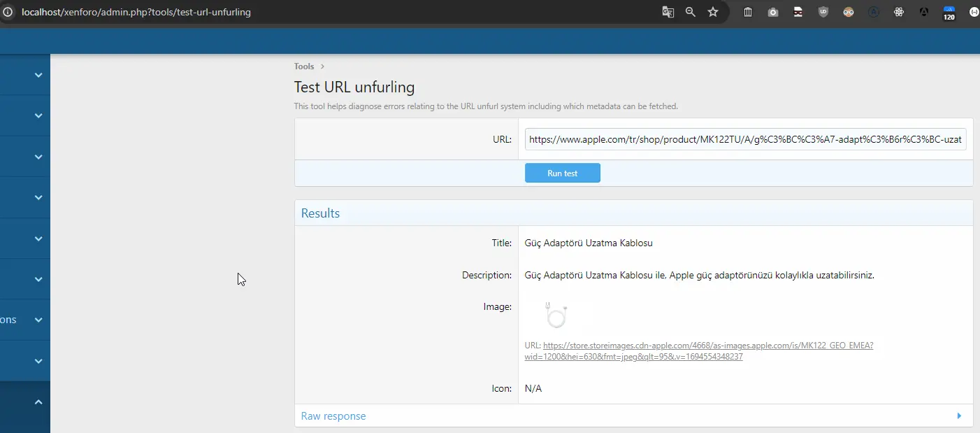Click the camera screenshot extension icon

773,12
